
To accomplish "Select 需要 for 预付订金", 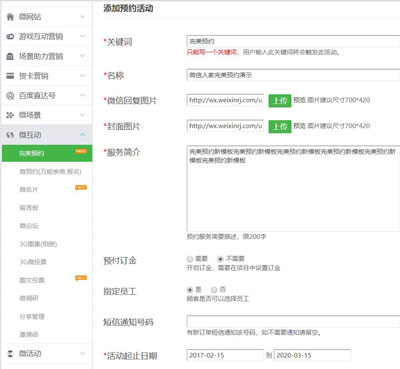I will (x=190, y=259).
